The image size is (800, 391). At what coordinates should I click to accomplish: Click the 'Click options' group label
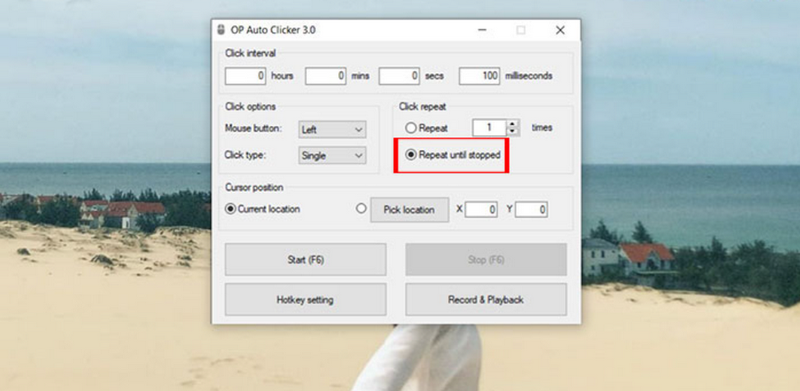click(251, 107)
